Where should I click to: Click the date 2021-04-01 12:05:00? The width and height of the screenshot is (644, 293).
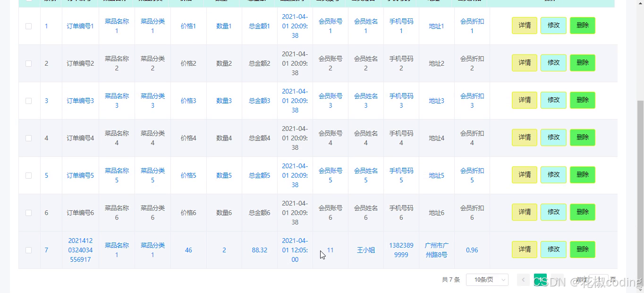[x=295, y=250]
